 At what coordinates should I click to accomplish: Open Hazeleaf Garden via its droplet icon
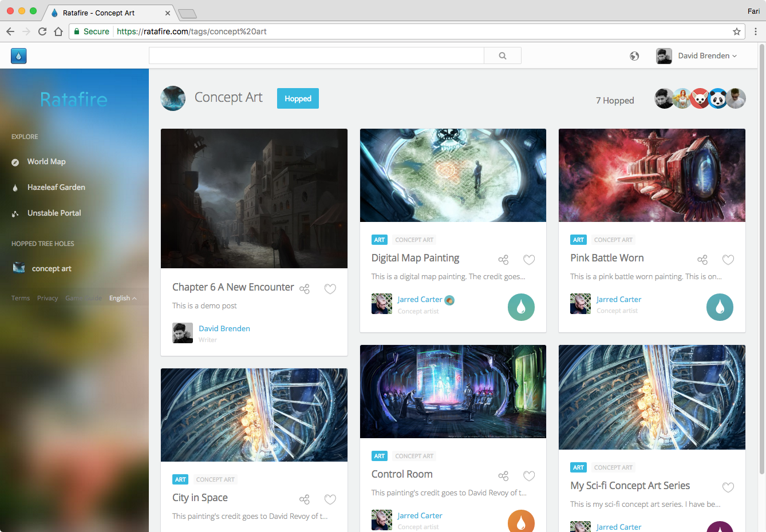point(15,187)
